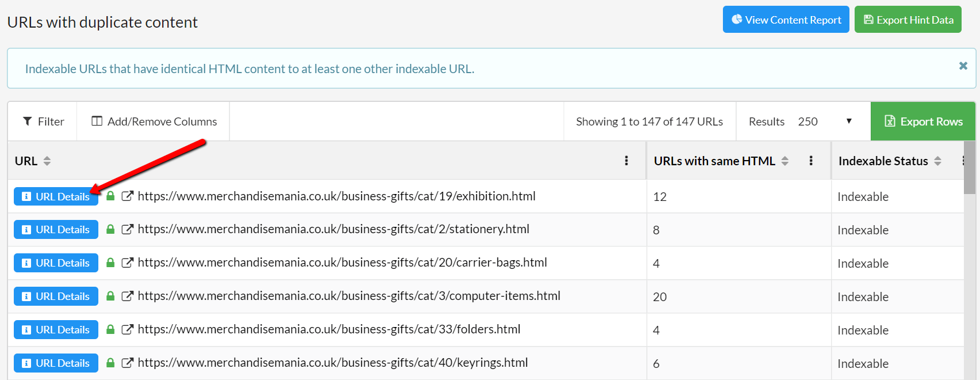Open the Filter panel
Image resolution: width=980 pixels, height=380 pixels.
pyautogui.click(x=43, y=121)
